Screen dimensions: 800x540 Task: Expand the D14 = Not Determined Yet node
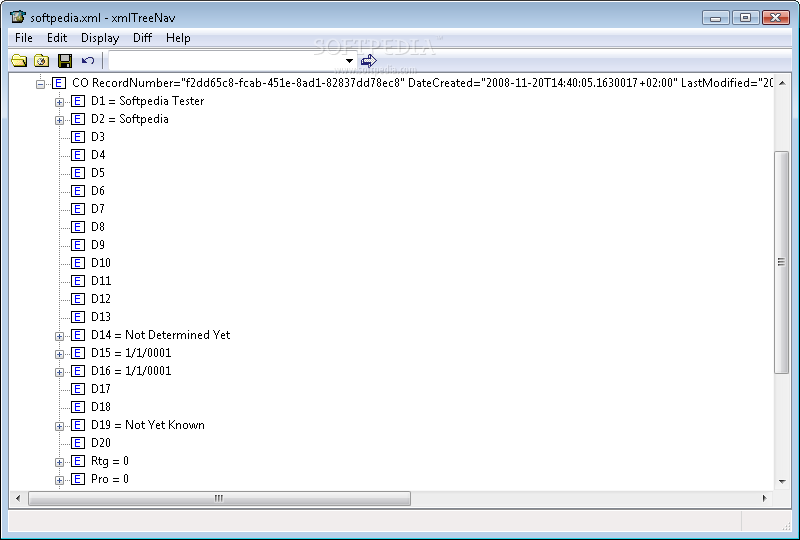[x=59, y=336]
